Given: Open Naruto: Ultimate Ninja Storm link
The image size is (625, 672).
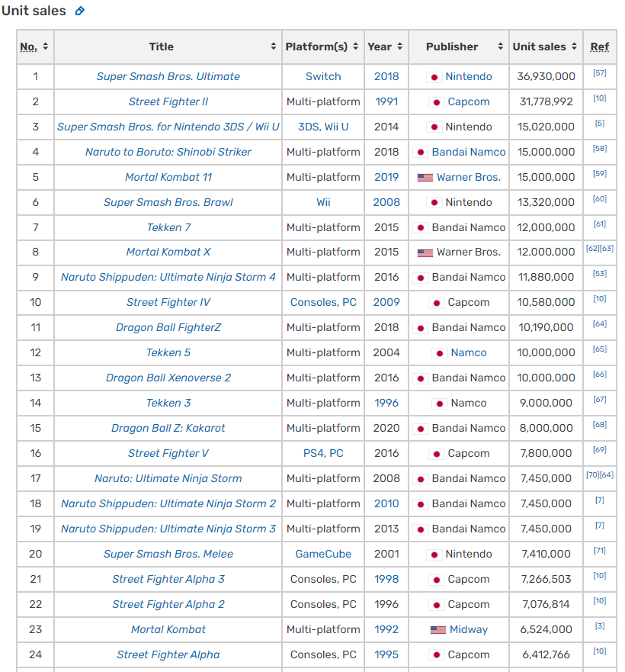Looking at the screenshot, I should pyautogui.click(x=168, y=478).
